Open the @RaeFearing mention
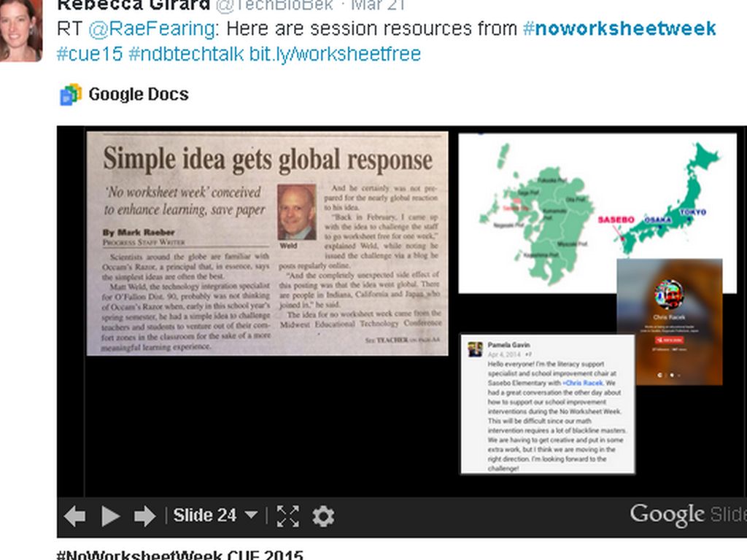The image size is (747, 560). (x=152, y=29)
